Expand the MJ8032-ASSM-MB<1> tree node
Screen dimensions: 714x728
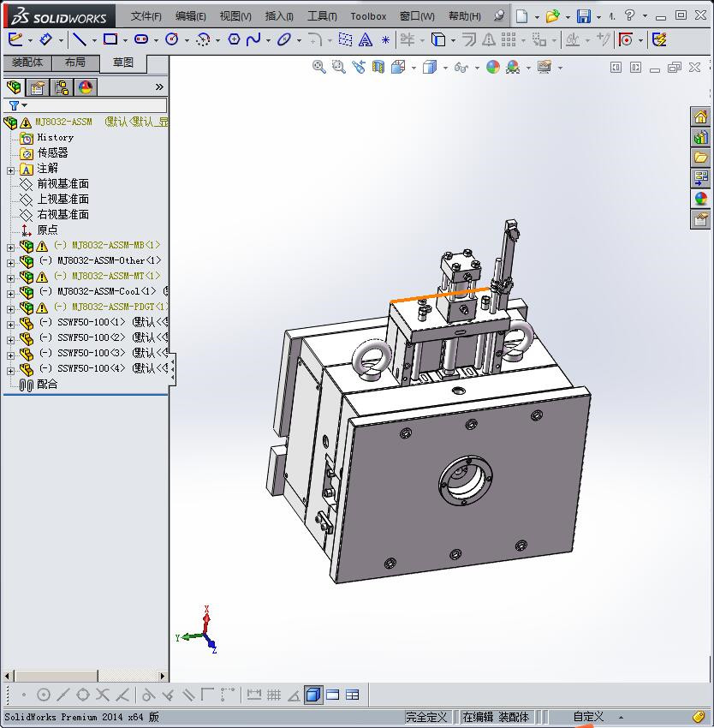point(10,248)
